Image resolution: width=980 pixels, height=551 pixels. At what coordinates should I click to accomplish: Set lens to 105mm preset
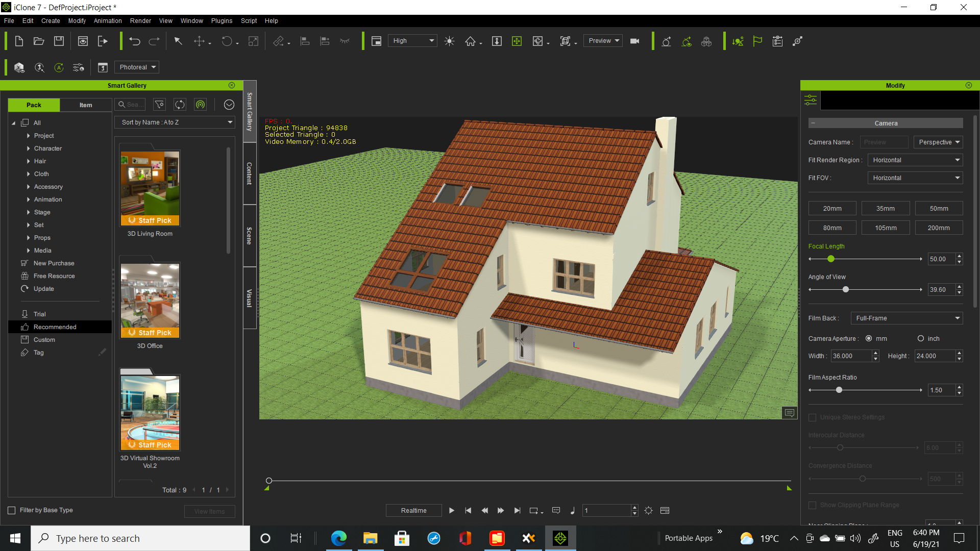pos(886,228)
